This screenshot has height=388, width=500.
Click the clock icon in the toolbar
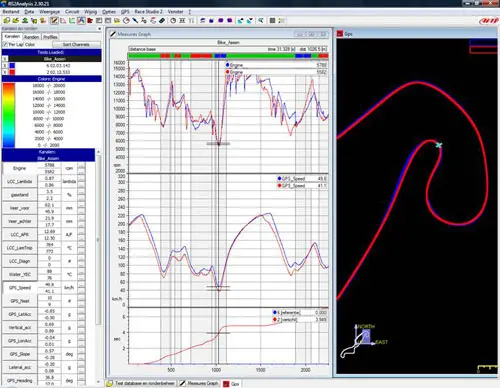[x=173, y=21]
